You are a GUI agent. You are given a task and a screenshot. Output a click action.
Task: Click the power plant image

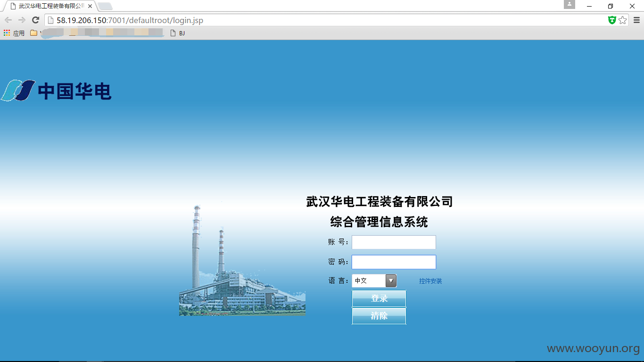tap(242, 260)
